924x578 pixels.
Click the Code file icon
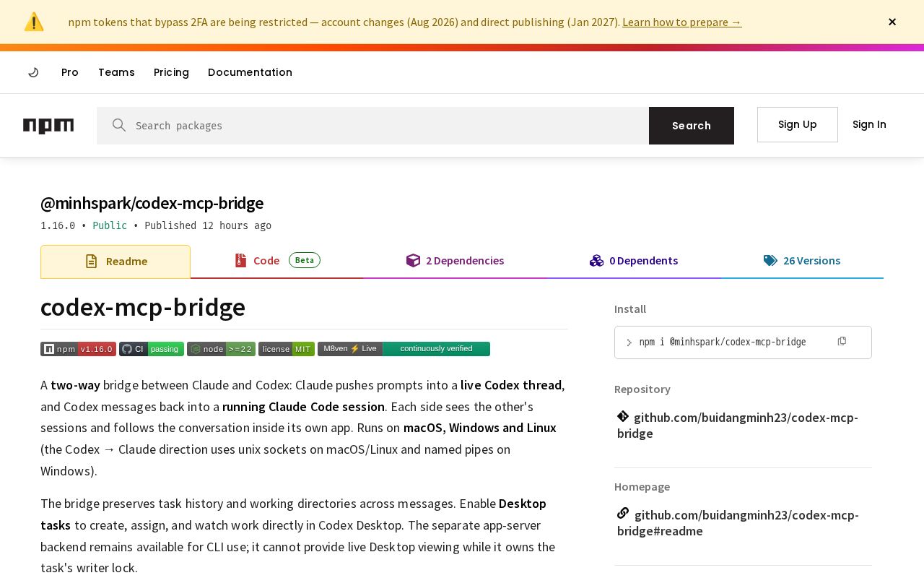click(x=241, y=261)
